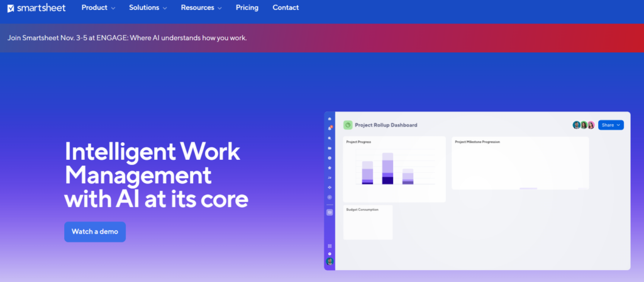
Task: Open Home icon in dashboard sidebar
Action: pos(330,119)
